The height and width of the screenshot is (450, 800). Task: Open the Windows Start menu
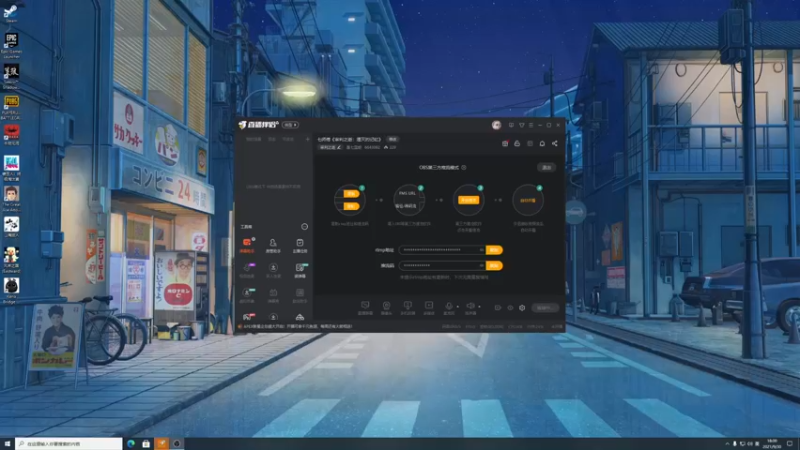pos(7,444)
